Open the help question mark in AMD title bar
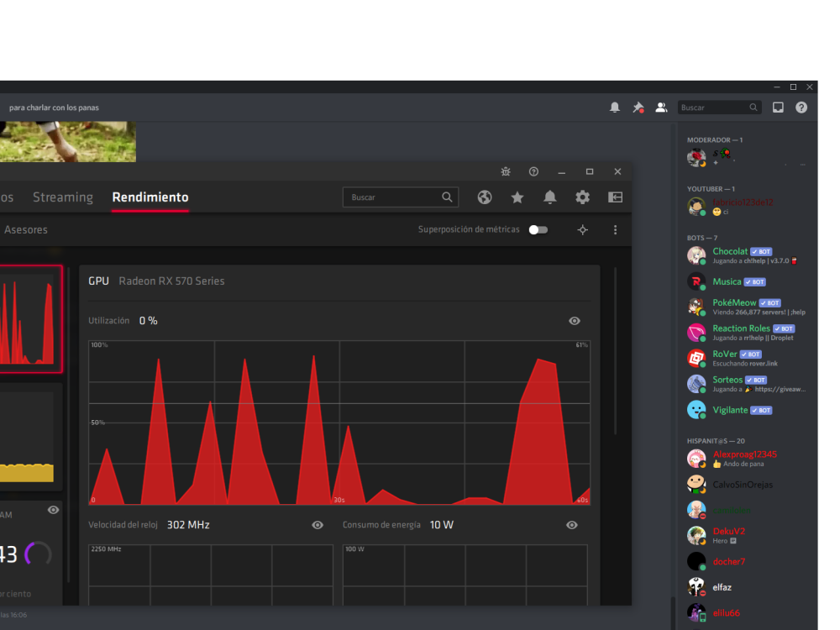The width and height of the screenshot is (840, 630). pyautogui.click(x=533, y=171)
